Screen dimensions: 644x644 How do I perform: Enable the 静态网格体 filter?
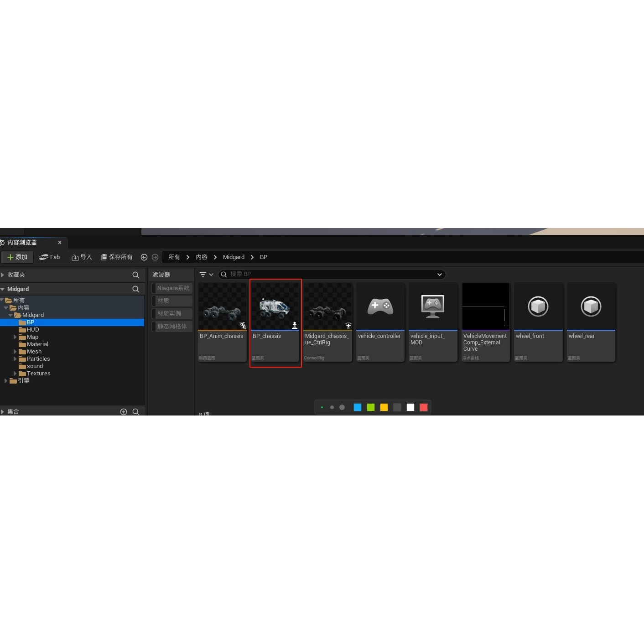(172, 327)
